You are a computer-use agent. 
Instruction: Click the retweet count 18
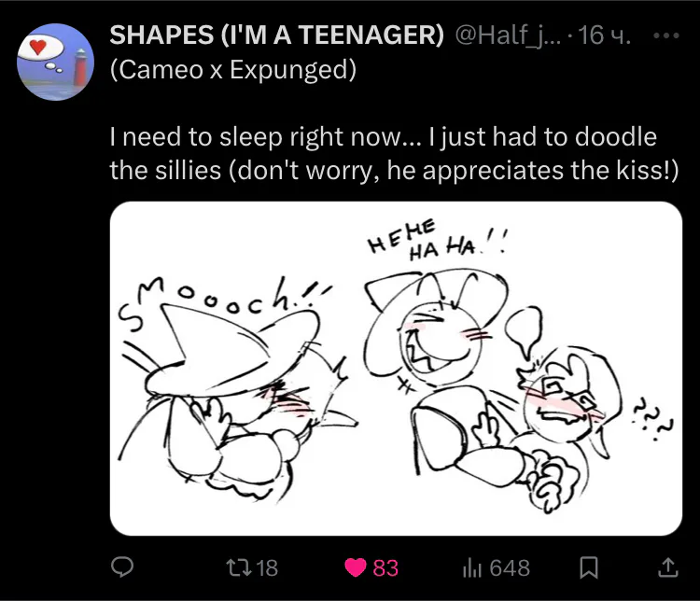(x=267, y=568)
